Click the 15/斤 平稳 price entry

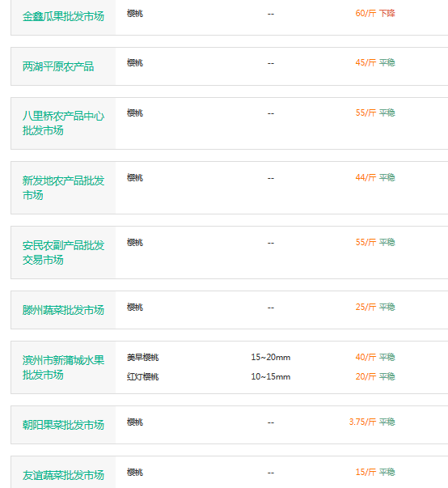click(375, 472)
